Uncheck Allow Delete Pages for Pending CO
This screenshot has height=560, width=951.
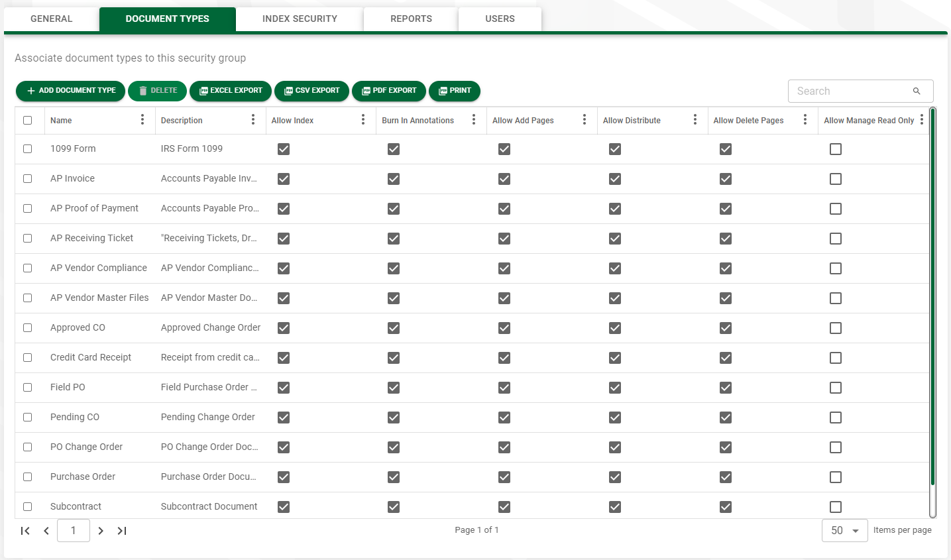[x=726, y=418]
